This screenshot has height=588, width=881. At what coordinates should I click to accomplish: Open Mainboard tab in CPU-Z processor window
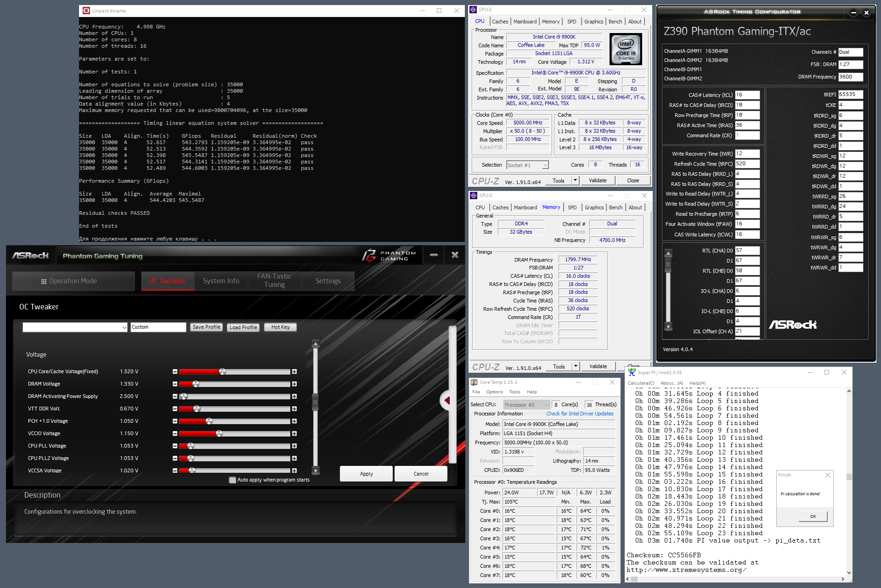click(x=525, y=22)
